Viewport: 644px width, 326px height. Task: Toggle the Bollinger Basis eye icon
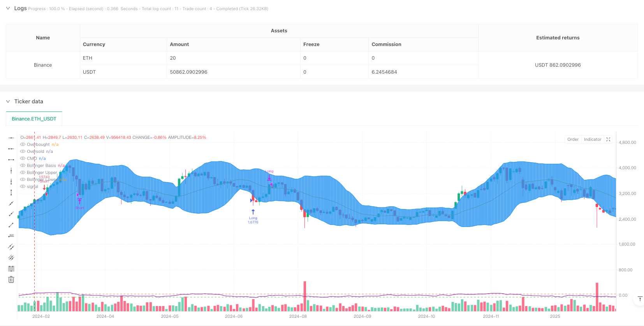pyautogui.click(x=23, y=166)
